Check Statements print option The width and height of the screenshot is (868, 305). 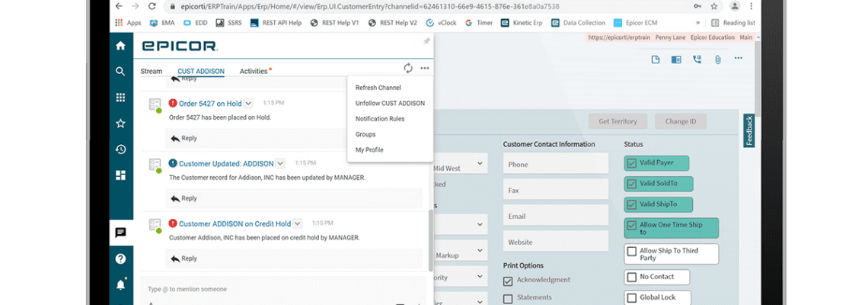click(508, 298)
